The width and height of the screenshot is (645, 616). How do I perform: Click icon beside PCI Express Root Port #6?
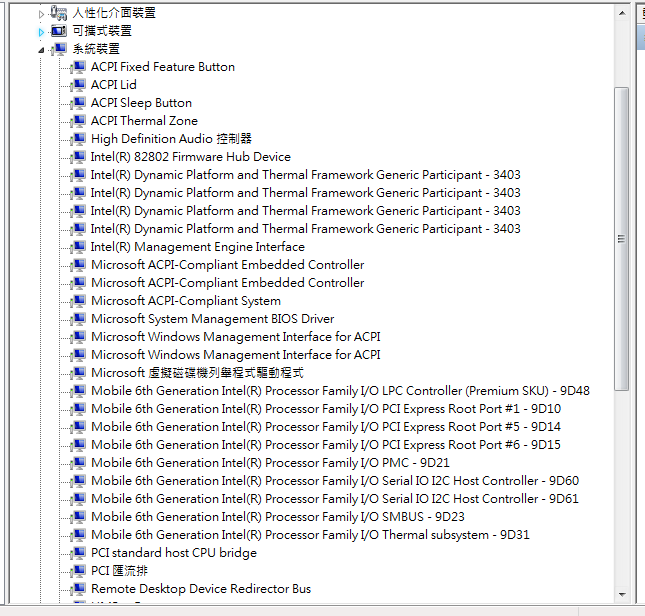coord(78,445)
